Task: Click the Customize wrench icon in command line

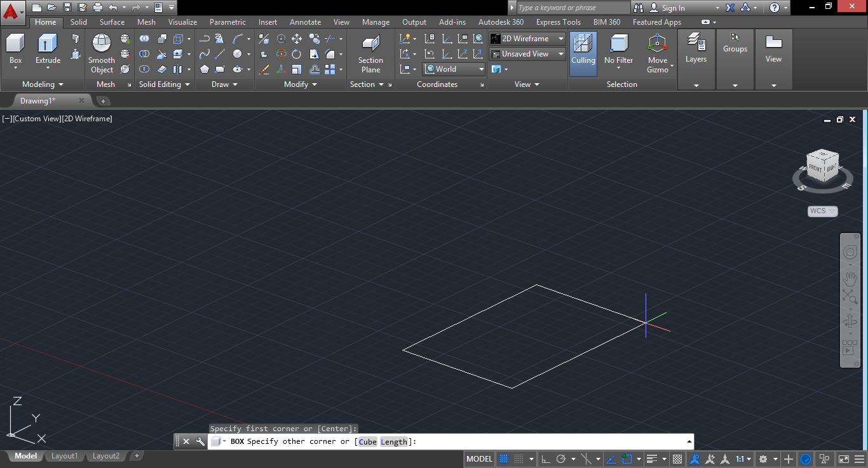Action: click(200, 441)
